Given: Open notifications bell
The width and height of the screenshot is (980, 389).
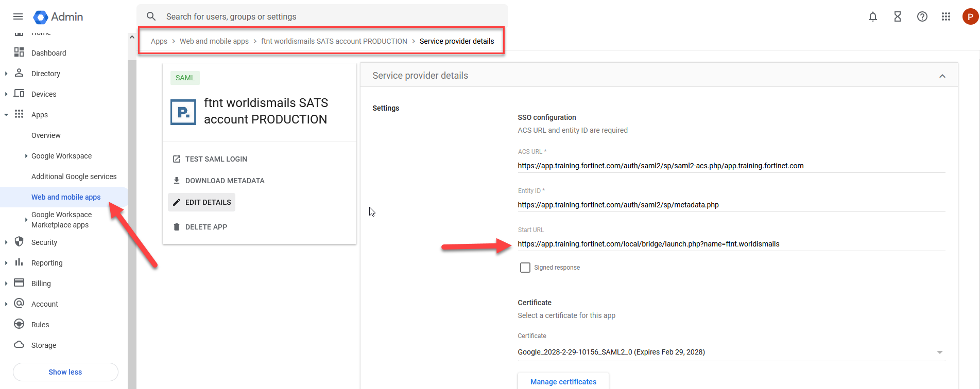Looking at the screenshot, I should click(x=873, y=16).
